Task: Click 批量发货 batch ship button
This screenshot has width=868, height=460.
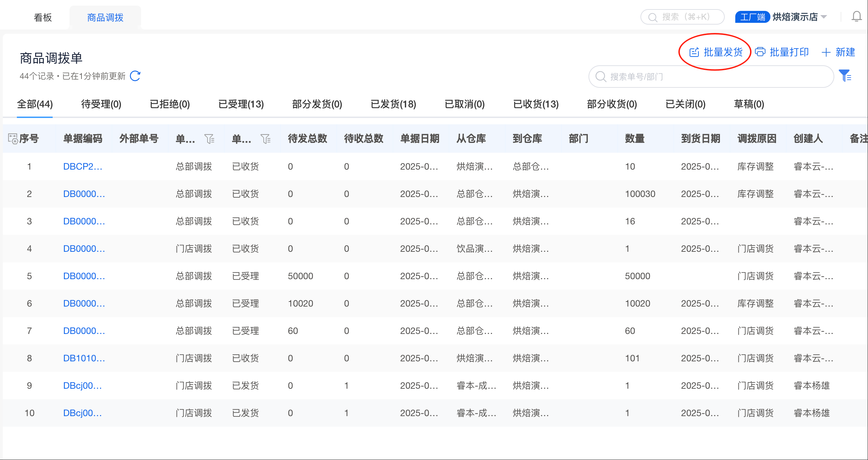Action: pos(716,52)
